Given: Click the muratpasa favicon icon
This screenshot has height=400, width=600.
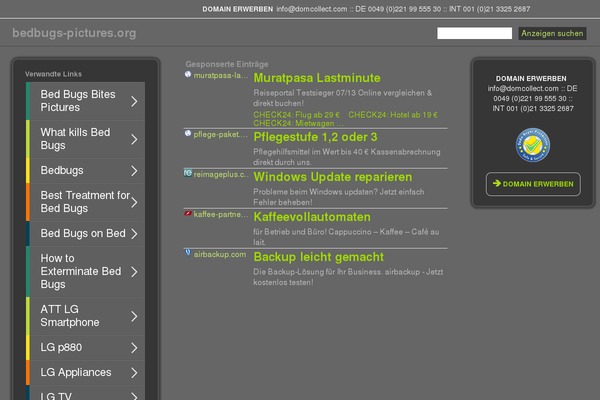Looking at the screenshot, I should pos(188,74).
